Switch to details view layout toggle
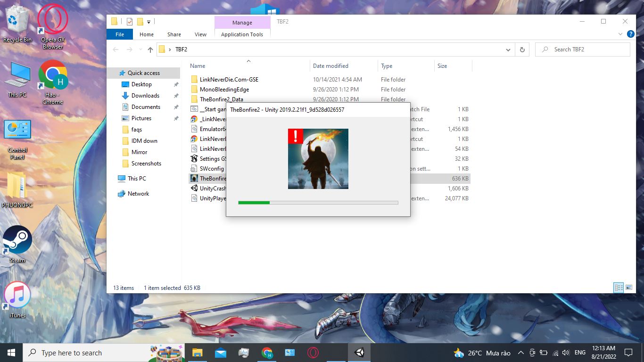This screenshot has height=362, width=644. click(x=619, y=288)
